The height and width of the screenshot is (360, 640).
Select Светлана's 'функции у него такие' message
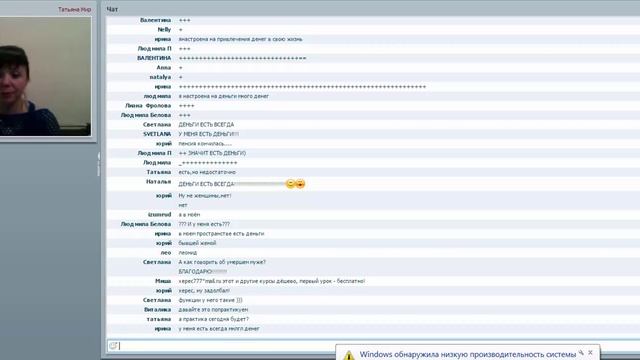coord(210,300)
